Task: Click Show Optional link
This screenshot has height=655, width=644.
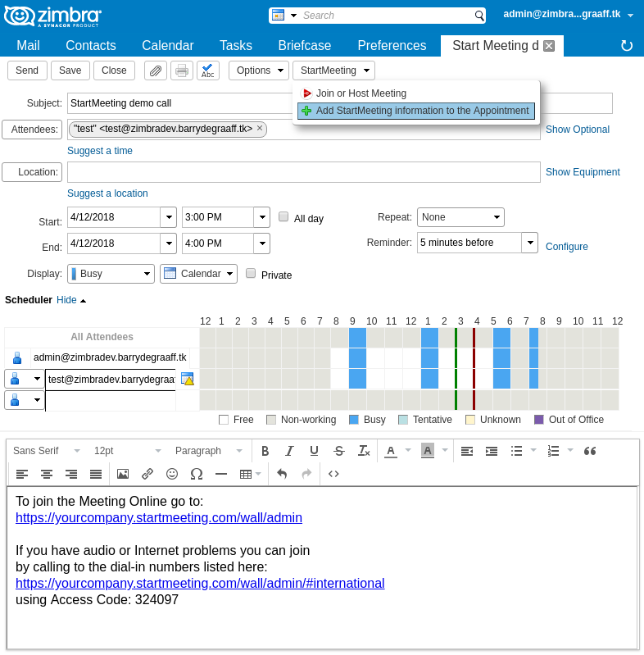Action: 578,130
